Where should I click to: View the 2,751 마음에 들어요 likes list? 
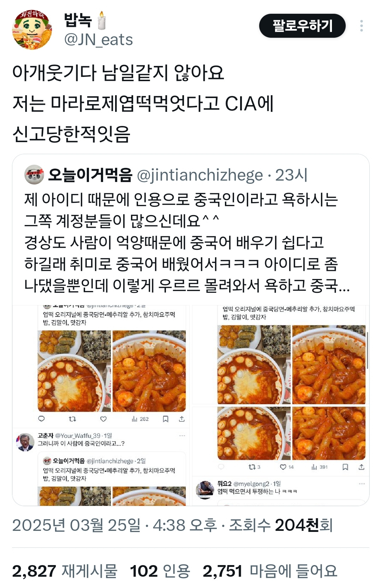[x=270, y=571]
